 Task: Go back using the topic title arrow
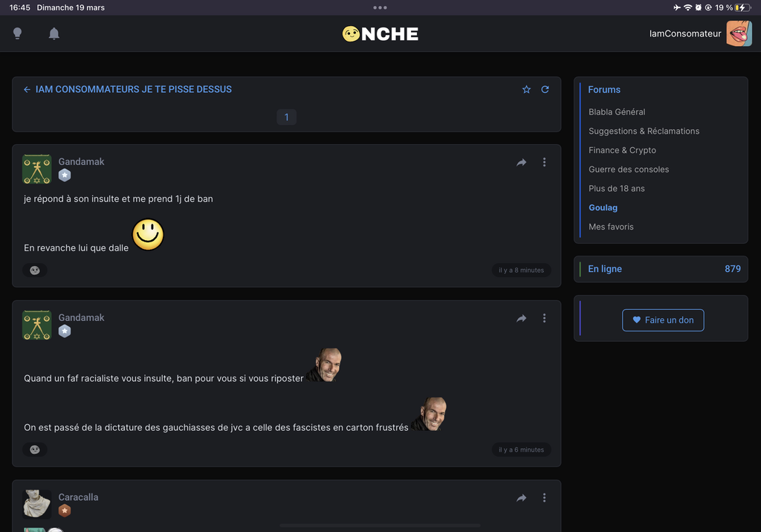point(27,89)
